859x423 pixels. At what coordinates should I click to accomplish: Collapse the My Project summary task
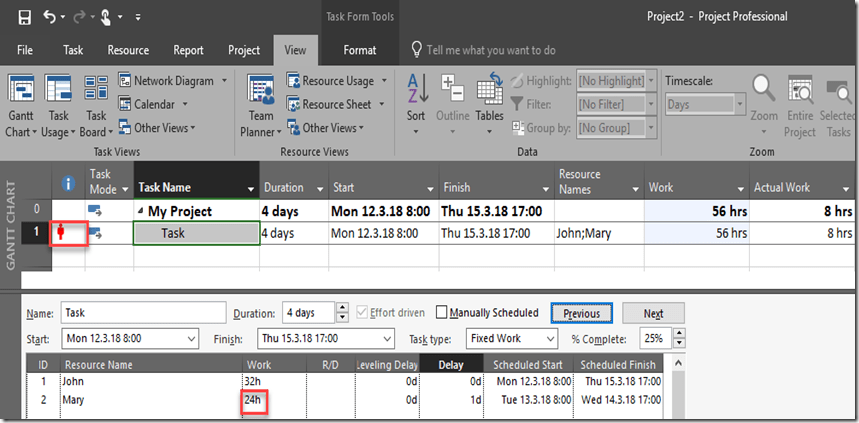coord(141,211)
